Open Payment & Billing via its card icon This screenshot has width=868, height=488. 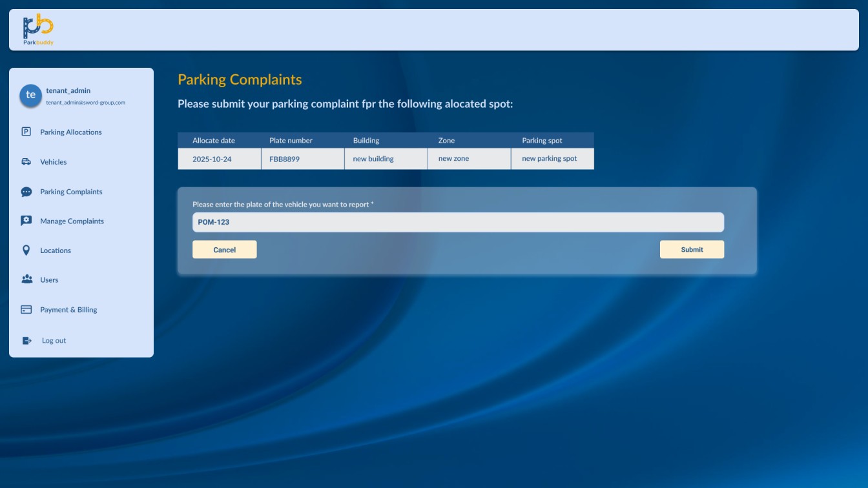(26, 309)
